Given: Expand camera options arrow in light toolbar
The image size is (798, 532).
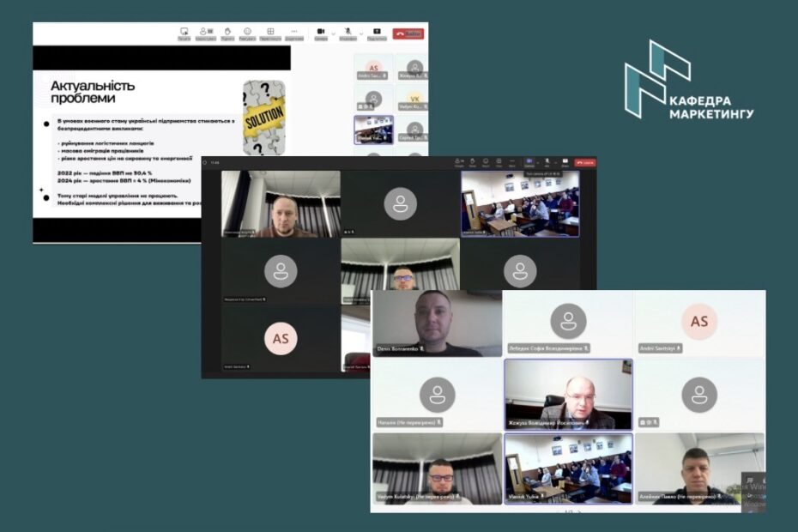Looking at the screenshot, I should [x=333, y=33].
